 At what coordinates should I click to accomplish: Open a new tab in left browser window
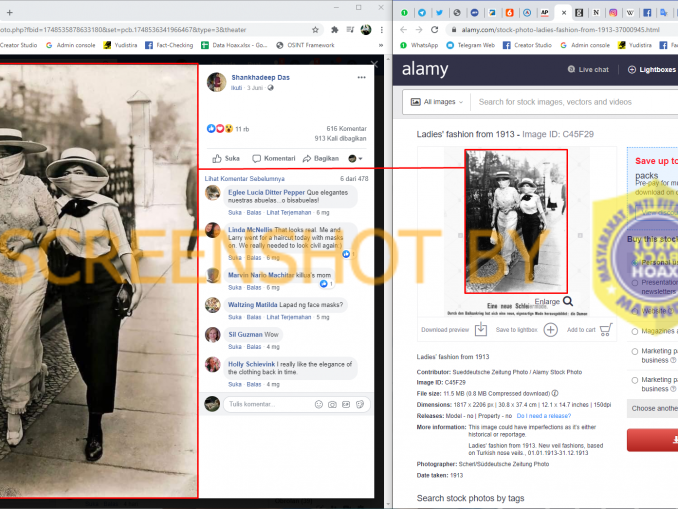(x=10, y=13)
